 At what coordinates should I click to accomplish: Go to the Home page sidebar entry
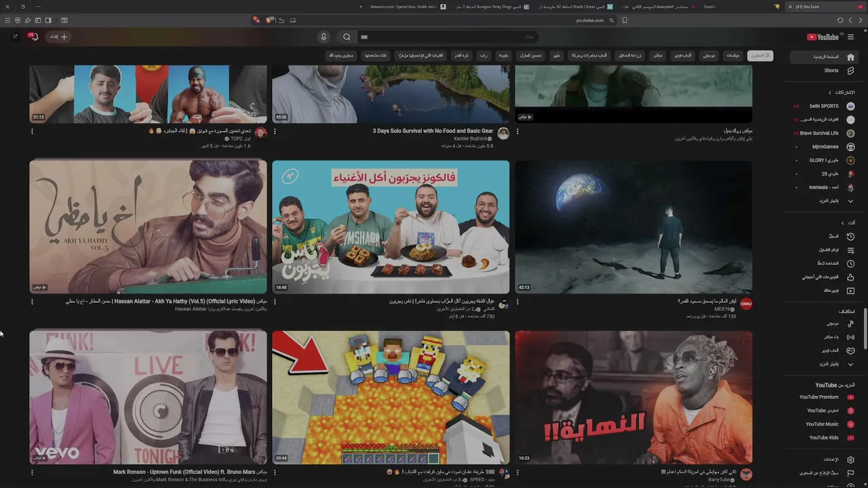point(825,57)
